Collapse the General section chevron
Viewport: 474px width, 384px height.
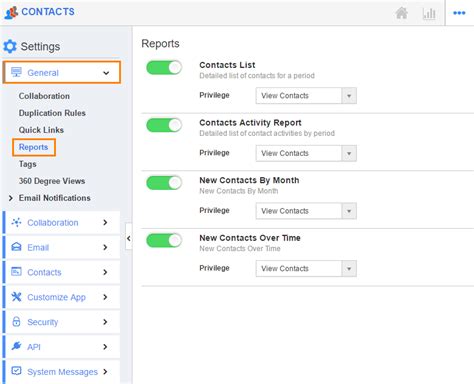106,73
